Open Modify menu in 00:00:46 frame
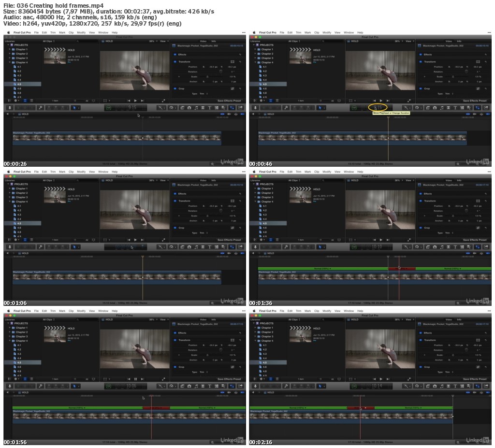 click(x=327, y=32)
